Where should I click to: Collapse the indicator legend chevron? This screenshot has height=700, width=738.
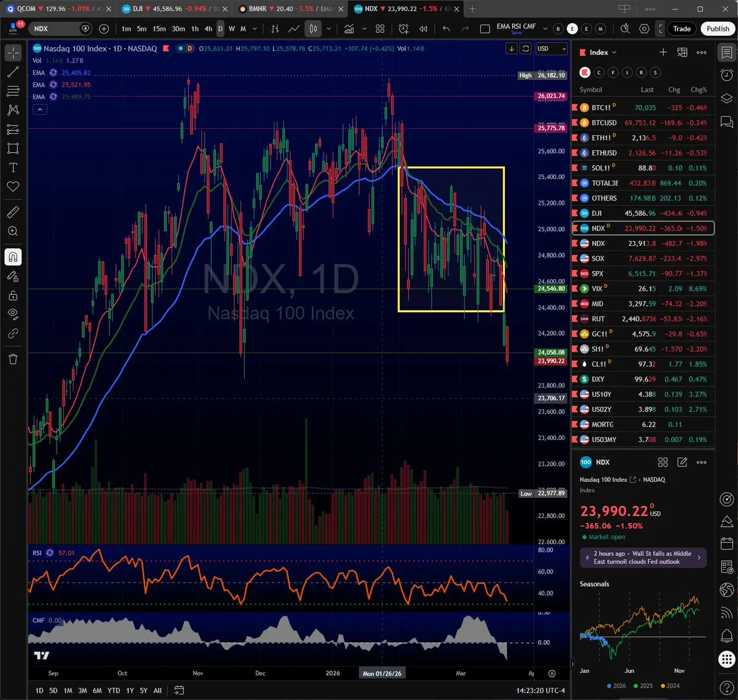(x=39, y=110)
